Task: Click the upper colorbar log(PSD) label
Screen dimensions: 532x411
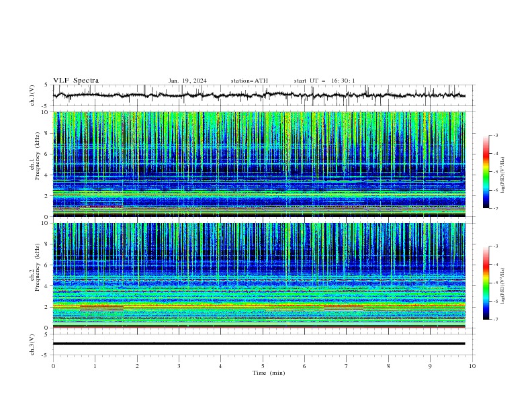Action: tap(502, 175)
